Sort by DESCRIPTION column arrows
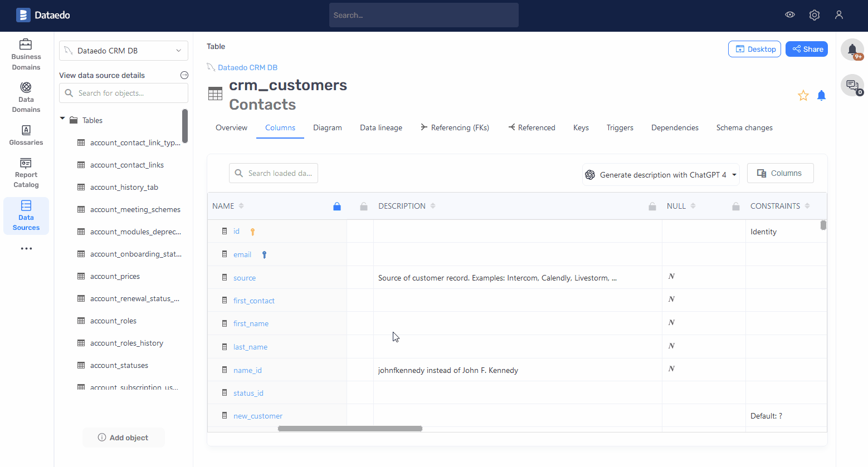This screenshot has height=467, width=868. (433, 206)
